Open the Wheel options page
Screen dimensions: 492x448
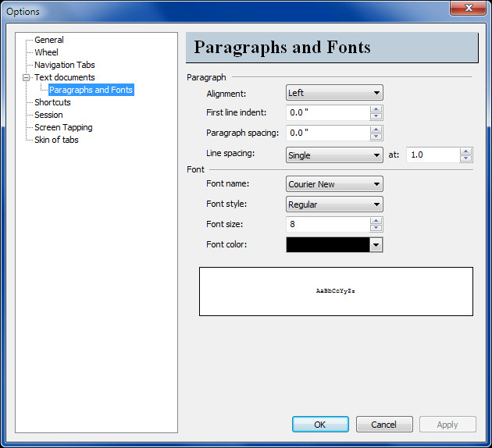46,52
